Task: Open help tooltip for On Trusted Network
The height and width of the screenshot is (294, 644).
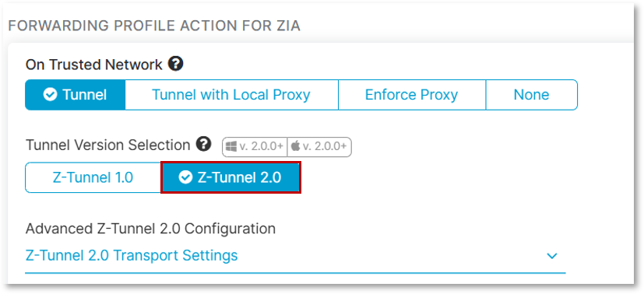Action: click(x=175, y=64)
